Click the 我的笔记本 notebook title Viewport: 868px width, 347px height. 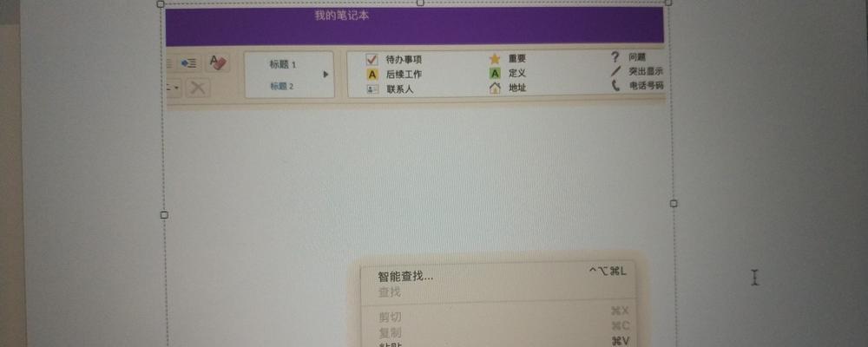coord(341,16)
